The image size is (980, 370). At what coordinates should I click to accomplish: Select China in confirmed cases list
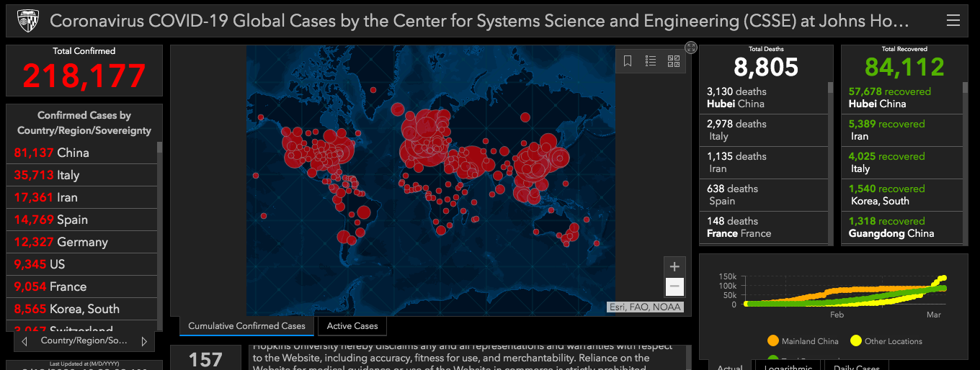point(81,153)
